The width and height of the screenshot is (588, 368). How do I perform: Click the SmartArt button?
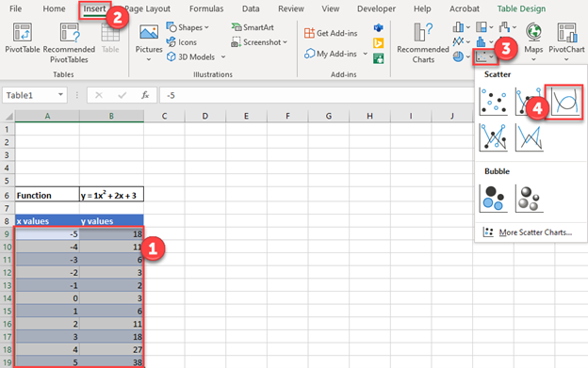click(253, 27)
